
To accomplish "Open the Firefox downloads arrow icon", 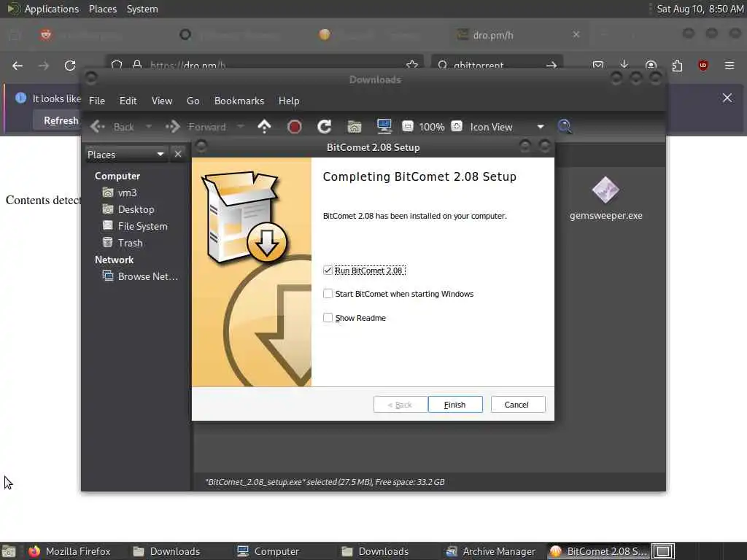I will pos(624,65).
